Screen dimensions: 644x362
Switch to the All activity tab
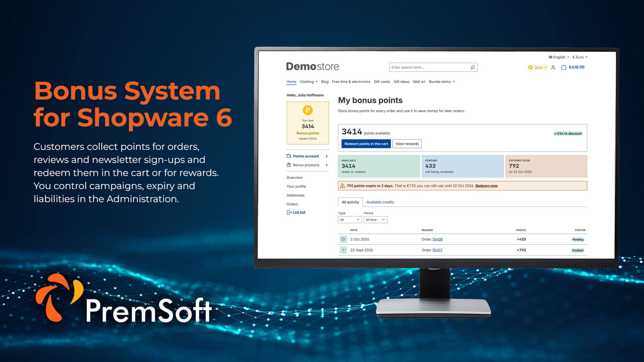[x=350, y=202]
